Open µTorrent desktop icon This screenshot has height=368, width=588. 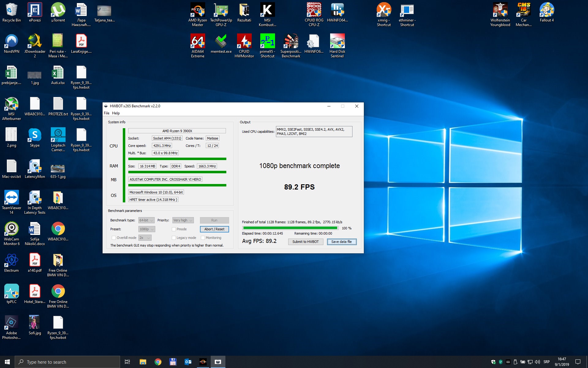coord(58,12)
